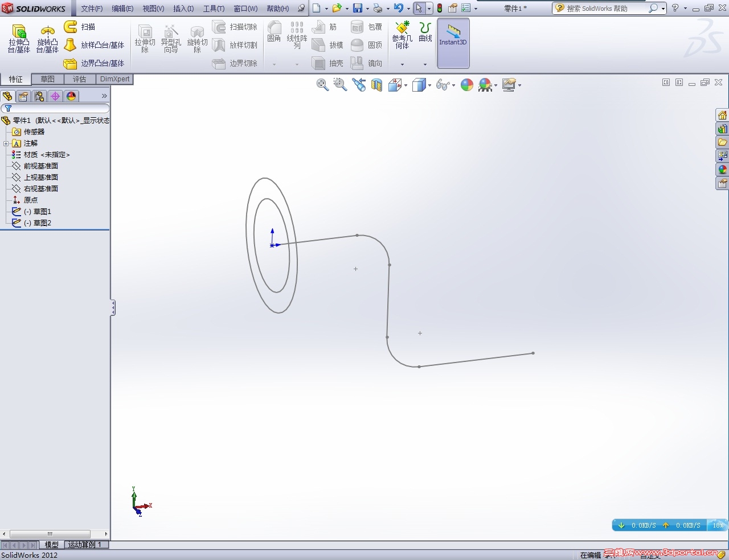Click the Undo icon

(398, 8)
